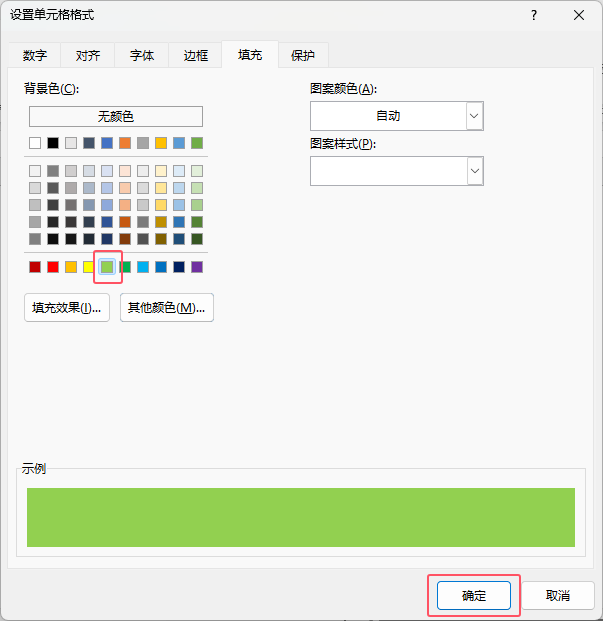
Task: Choose the cyan standard color swatch
Action: 143,267
